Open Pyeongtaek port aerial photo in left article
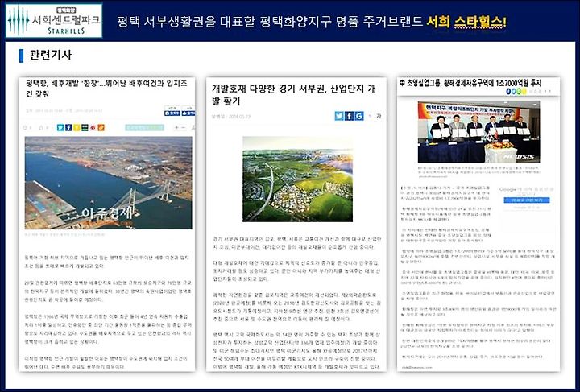This screenshot has height=392, width=580. coord(109,183)
